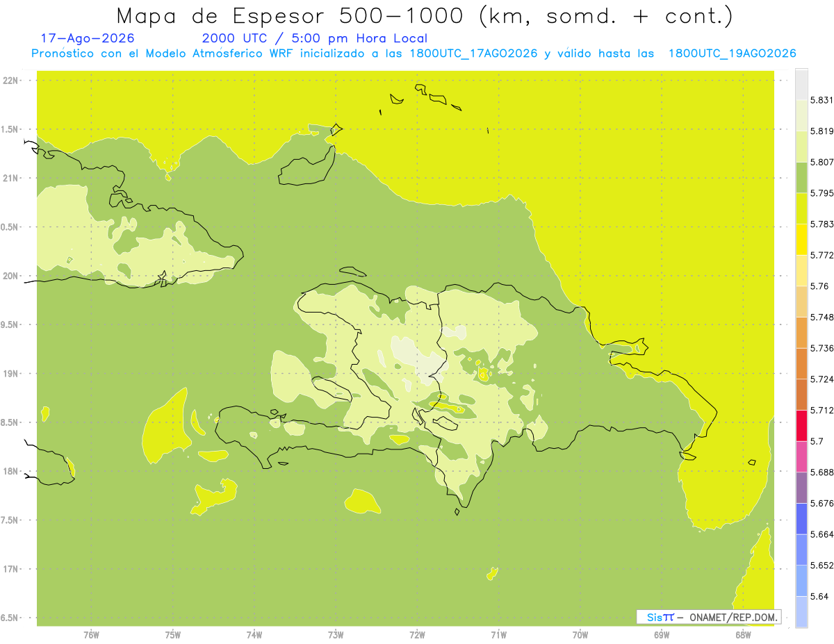Select the '74W' longitude label

click(x=254, y=635)
